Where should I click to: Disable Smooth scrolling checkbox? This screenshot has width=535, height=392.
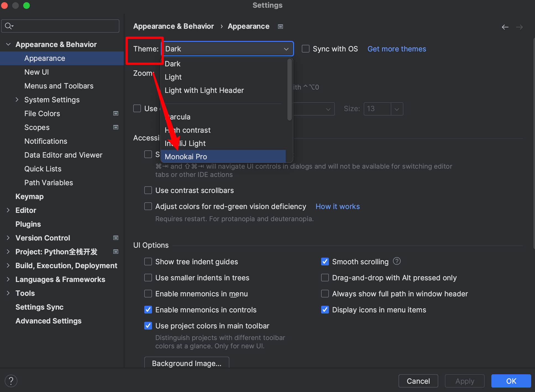pyautogui.click(x=325, y=262)
